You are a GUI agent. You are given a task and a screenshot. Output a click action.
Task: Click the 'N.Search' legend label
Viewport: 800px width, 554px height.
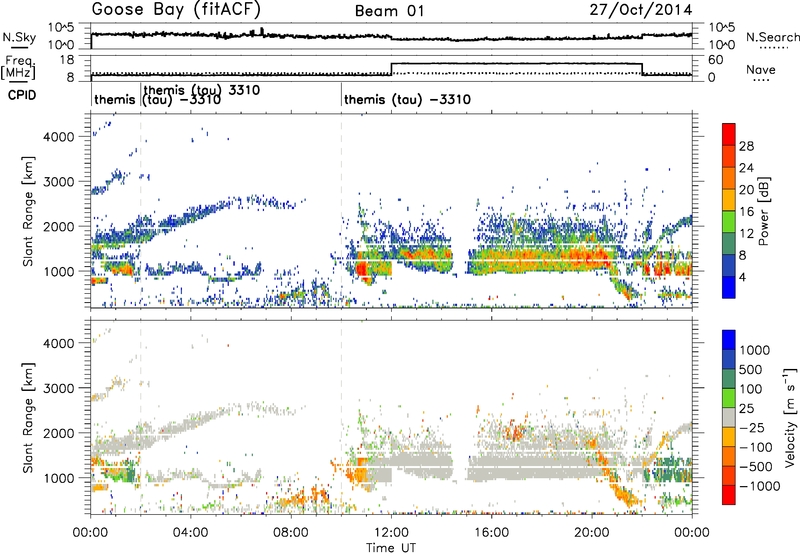(772, 37)
